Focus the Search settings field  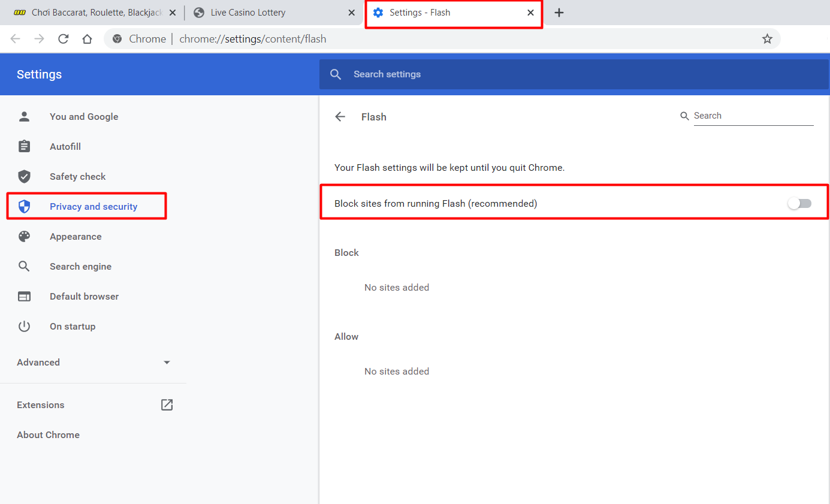pos(574,74)
